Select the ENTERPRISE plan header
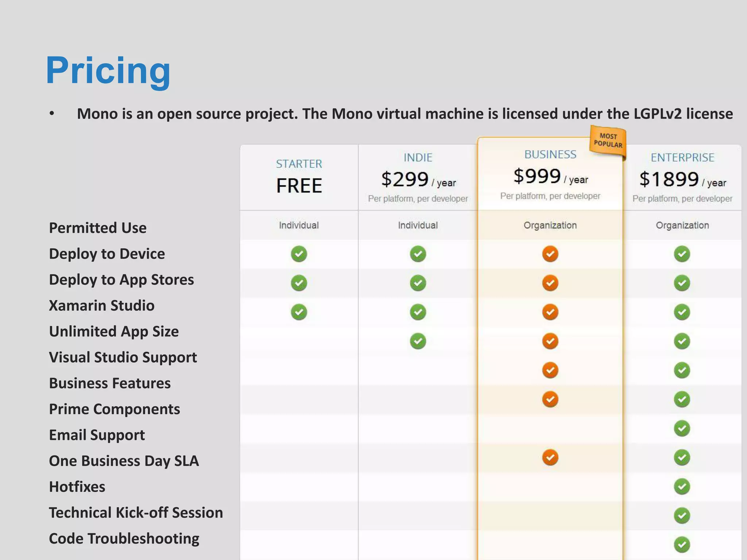Viewport: 747px width, 560px height. 682,157
